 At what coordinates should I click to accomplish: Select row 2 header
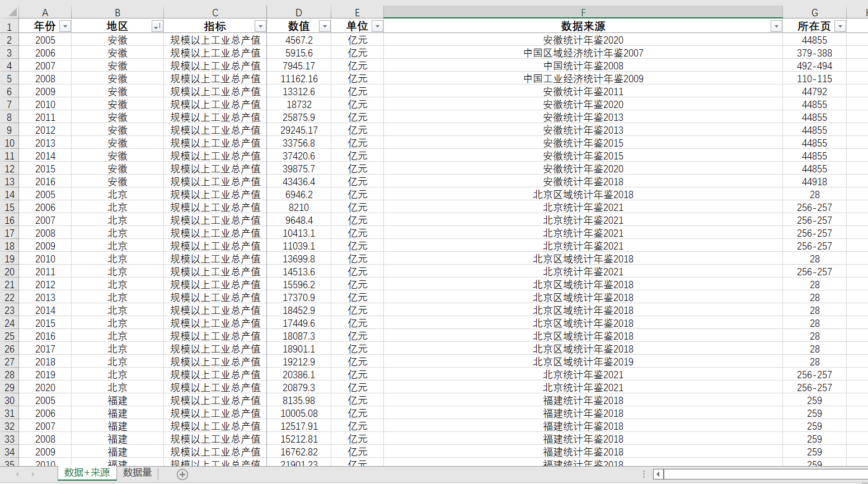tap(10, 40)
